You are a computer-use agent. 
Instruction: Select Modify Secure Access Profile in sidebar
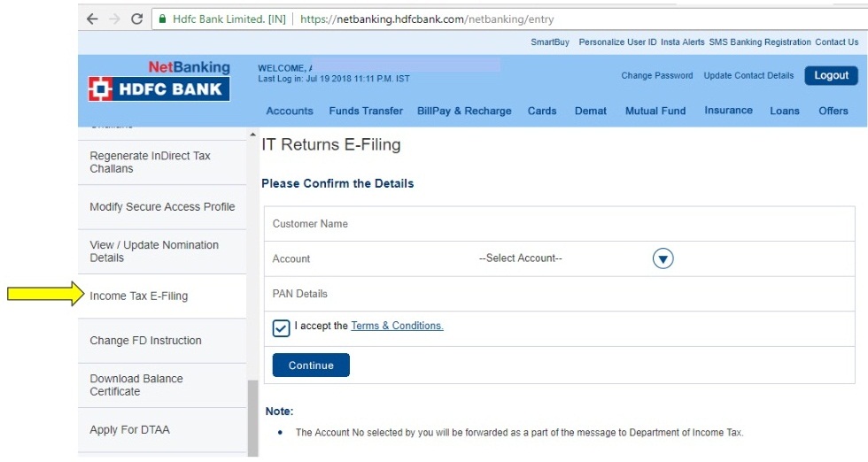[x=162, y=207]
